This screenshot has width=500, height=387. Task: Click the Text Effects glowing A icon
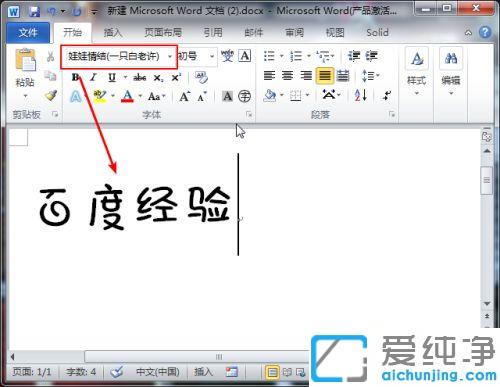tap(76, 97)
